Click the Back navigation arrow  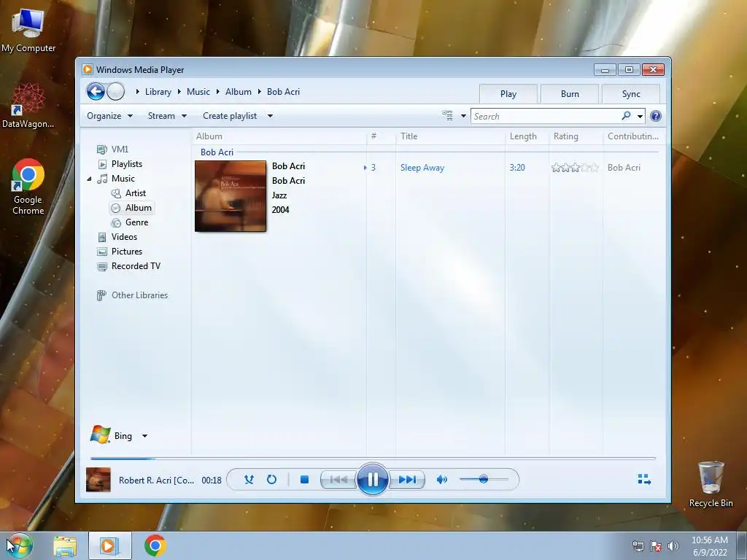tap(96, 91)
